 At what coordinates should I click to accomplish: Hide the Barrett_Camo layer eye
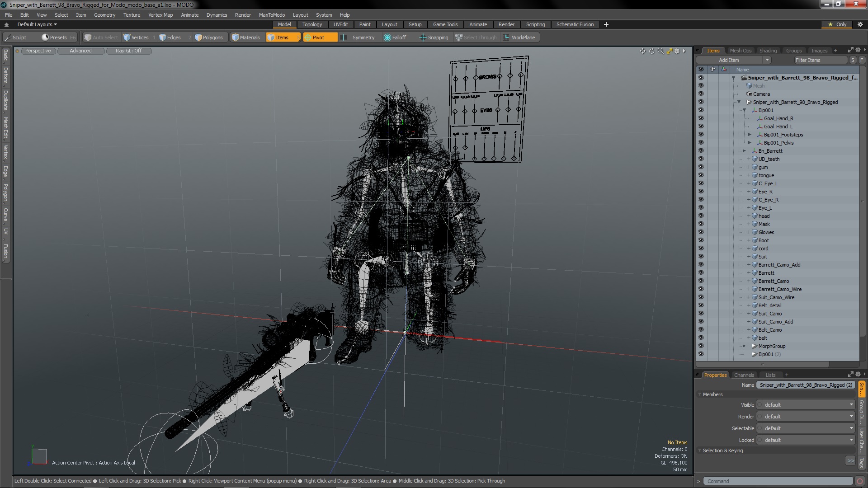pos(701,281)
